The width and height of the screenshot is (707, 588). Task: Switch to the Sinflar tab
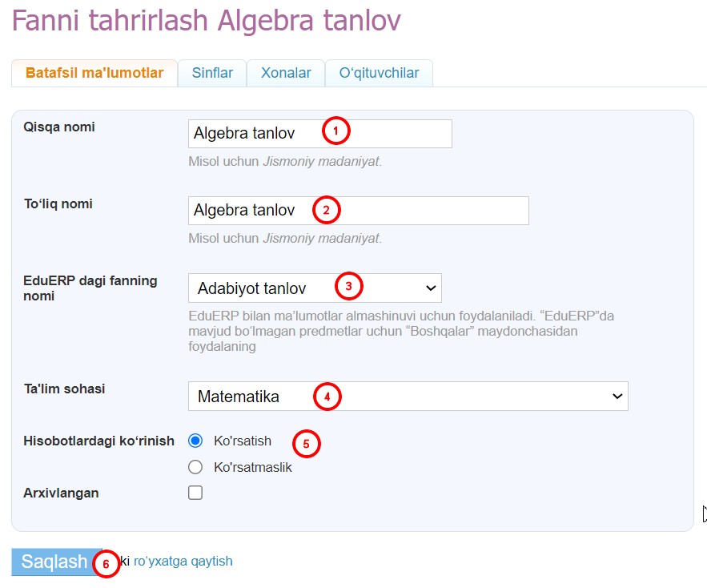pyautogui.click(x=212, y=73)
